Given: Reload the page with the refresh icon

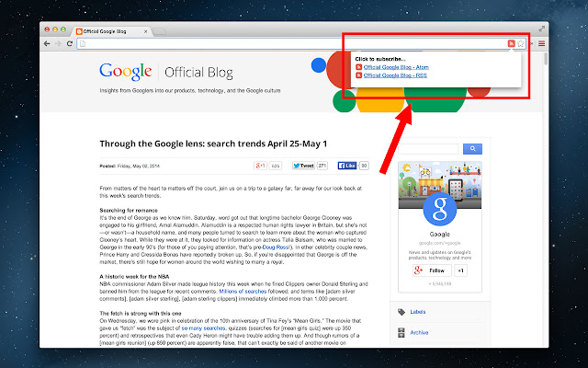Looking at the screenshot, I should [x=70, y=43].
